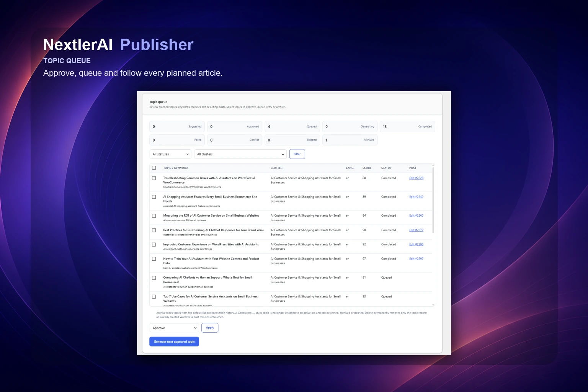Click the CLUSTER column header
This screenshot has height=392, width=588.
pyautogui.click(x=276, y=168)
